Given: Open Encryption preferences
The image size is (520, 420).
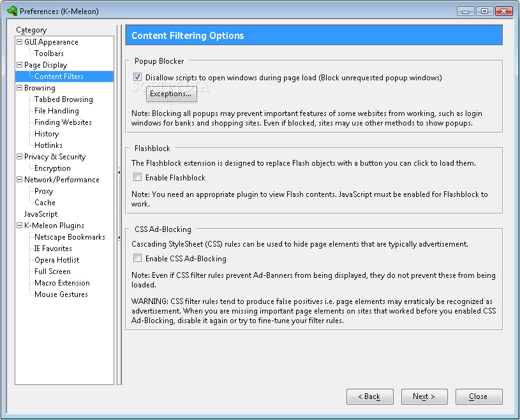Looking at the screenshot, I should tap(52, 168).
